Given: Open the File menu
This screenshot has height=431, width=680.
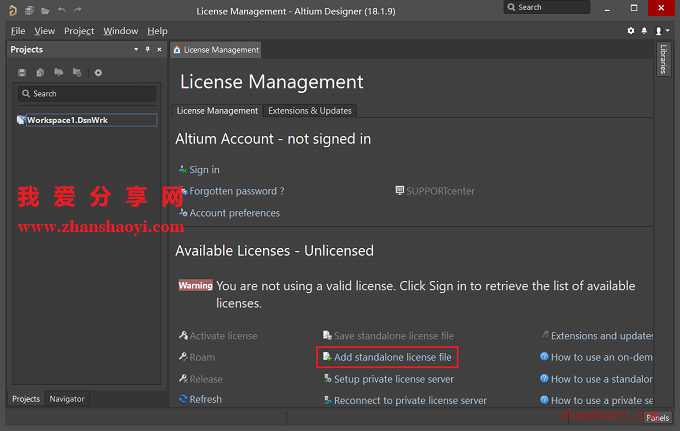Looking at the screenshot, I should point(18,31).
